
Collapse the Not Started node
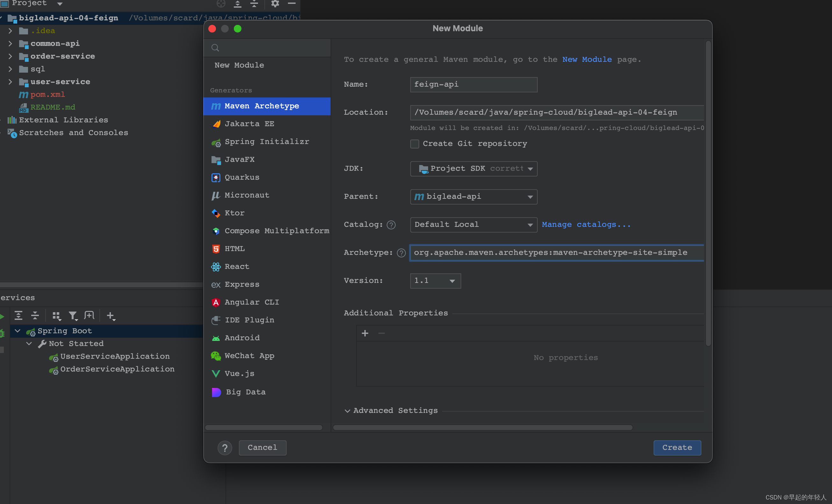29,344
